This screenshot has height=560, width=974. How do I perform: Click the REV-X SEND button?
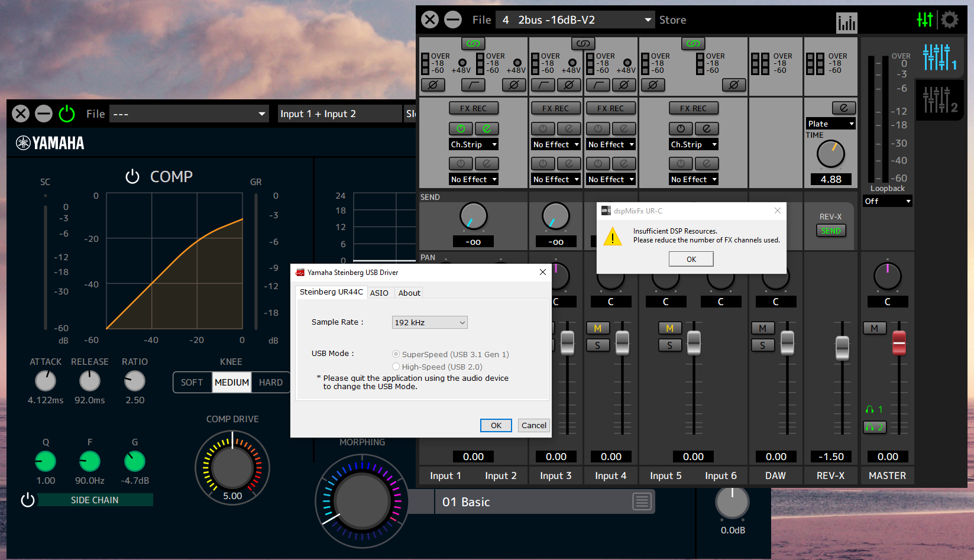point(831,231)
